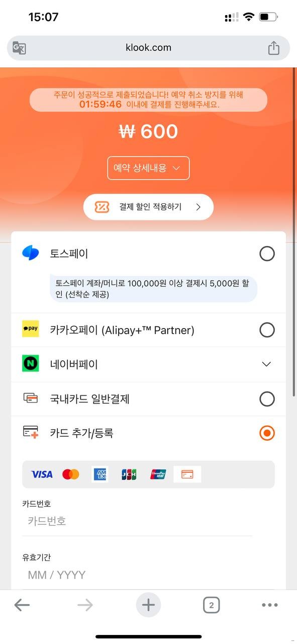Select 토스페이 radio button
297x644 pixels.
click(267, 254)
